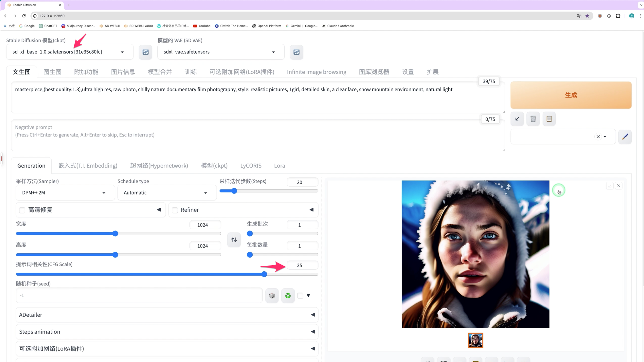Expand the 高清修复 section arrow

[x=159, y=210]
